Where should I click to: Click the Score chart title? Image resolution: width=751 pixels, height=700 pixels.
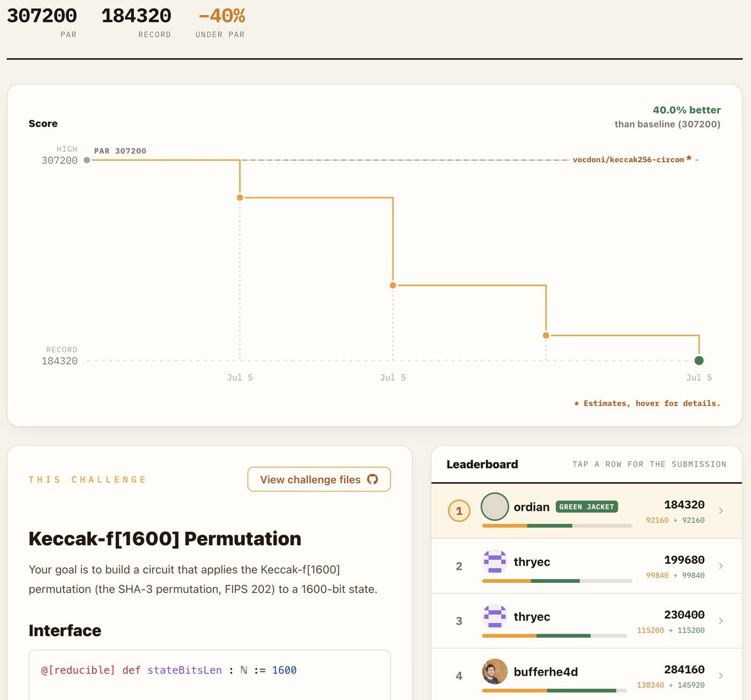click(43, 124)
